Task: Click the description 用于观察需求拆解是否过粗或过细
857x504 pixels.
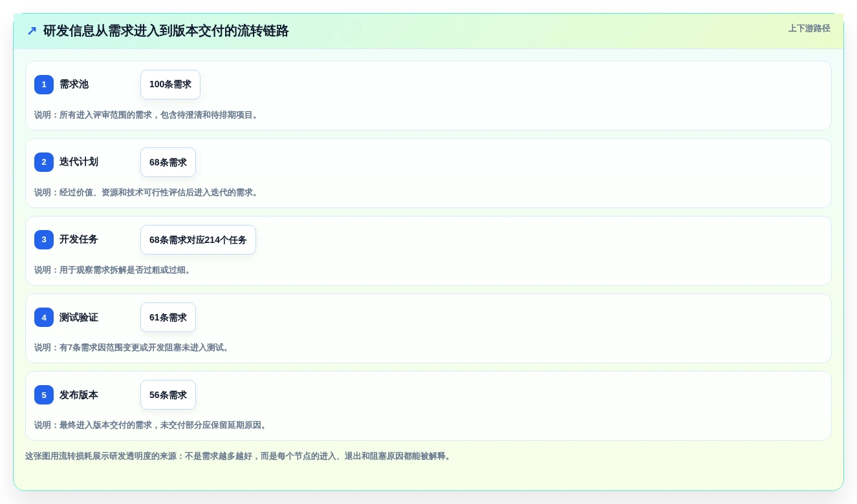Action: click(114, 270)
